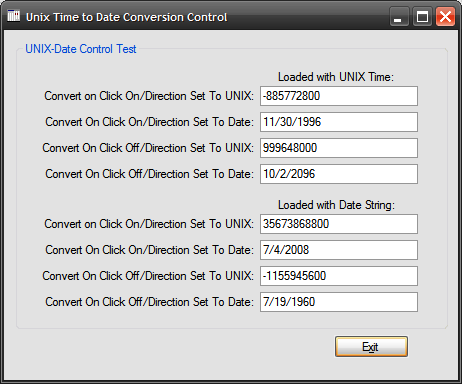Click the field displaying 35673868800
The image size is (462, 384).
pos(339,224)
